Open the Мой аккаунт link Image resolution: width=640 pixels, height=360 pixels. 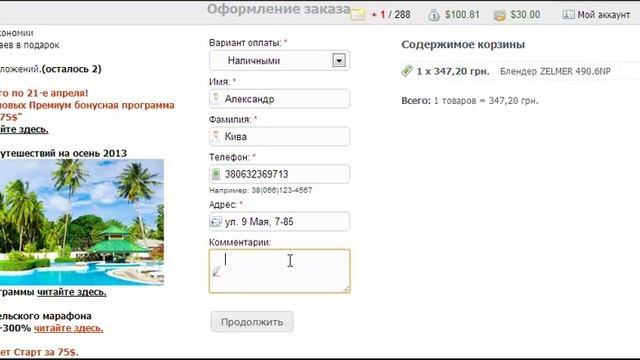604,15
